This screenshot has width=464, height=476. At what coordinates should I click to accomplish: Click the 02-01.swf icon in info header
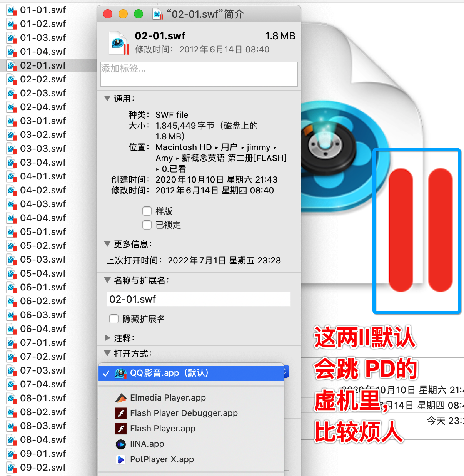pyautogui.click(x=119, y=43)
